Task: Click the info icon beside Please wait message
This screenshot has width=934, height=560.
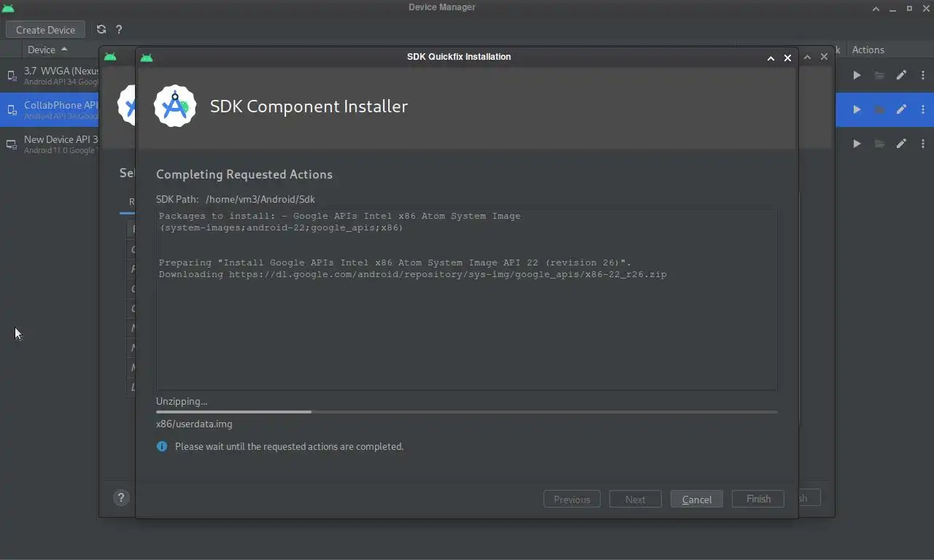Action: click(162, 446)
